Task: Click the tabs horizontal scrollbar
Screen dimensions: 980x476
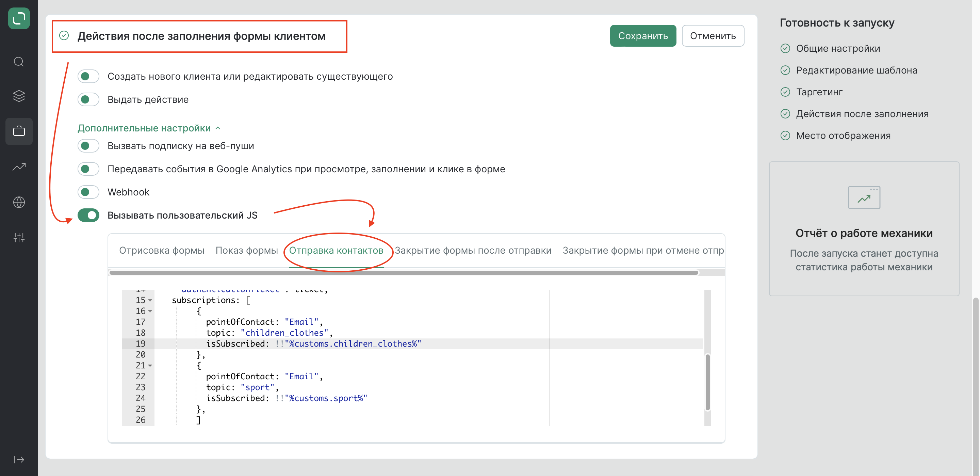Action: click(404, 273)
